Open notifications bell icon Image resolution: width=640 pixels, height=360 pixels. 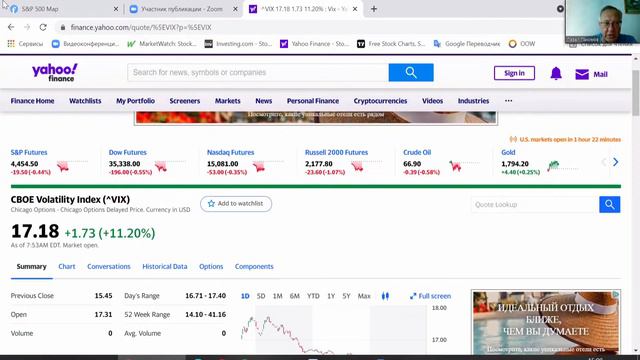point(556,73)
